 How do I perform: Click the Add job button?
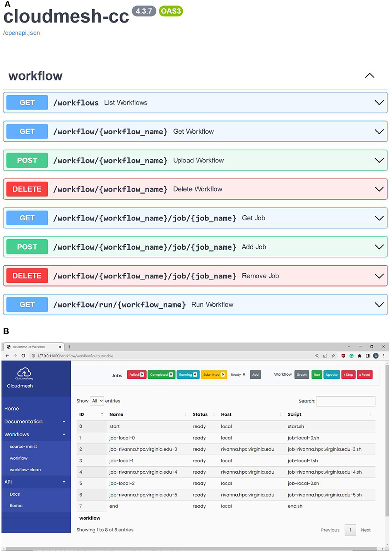click(x=255, y=374)
